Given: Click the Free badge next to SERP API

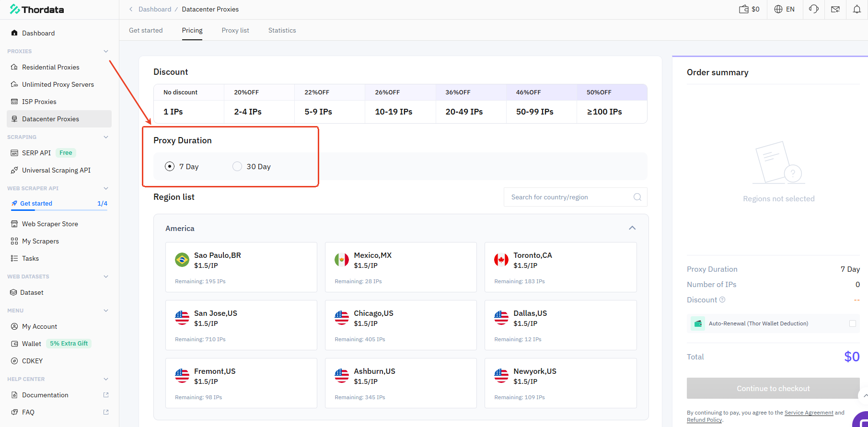Looking at the screenshot, I should pyautogui.click(x=66, y=153).
